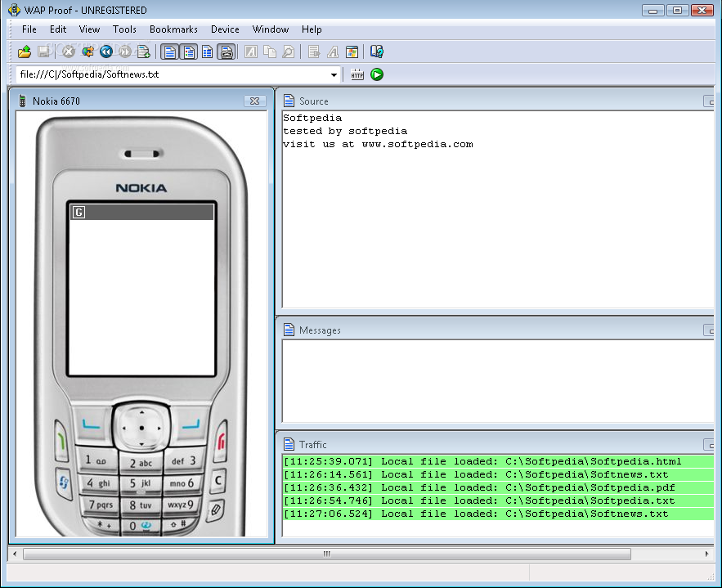Click the grayed Copy pages icon
This screenshot has height=588, width=722.
(270, 52)
